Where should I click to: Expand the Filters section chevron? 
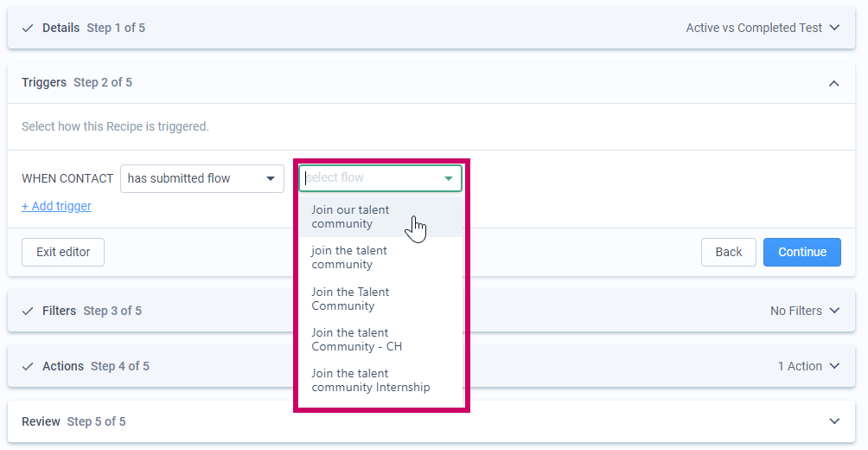pos(834,311)
